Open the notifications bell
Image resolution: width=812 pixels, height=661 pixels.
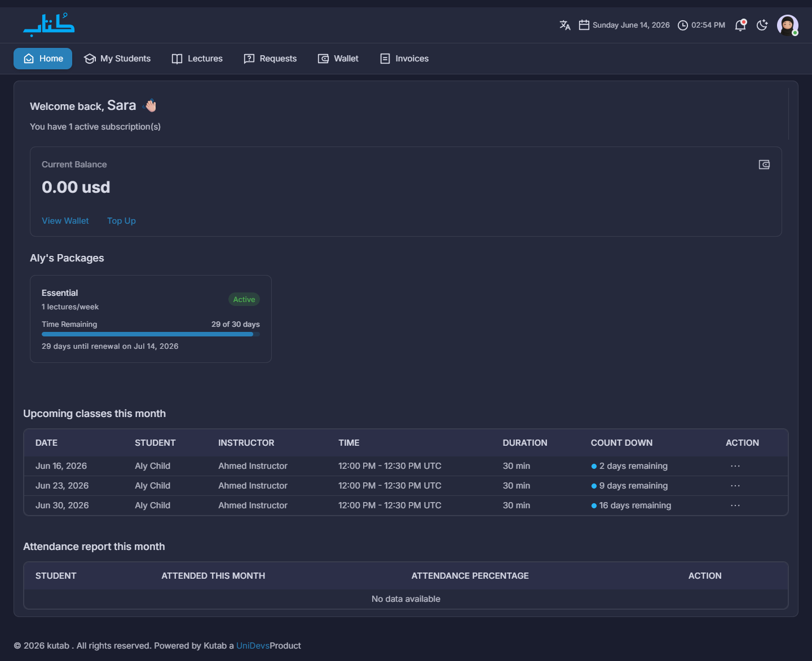[x=740, y=25]
